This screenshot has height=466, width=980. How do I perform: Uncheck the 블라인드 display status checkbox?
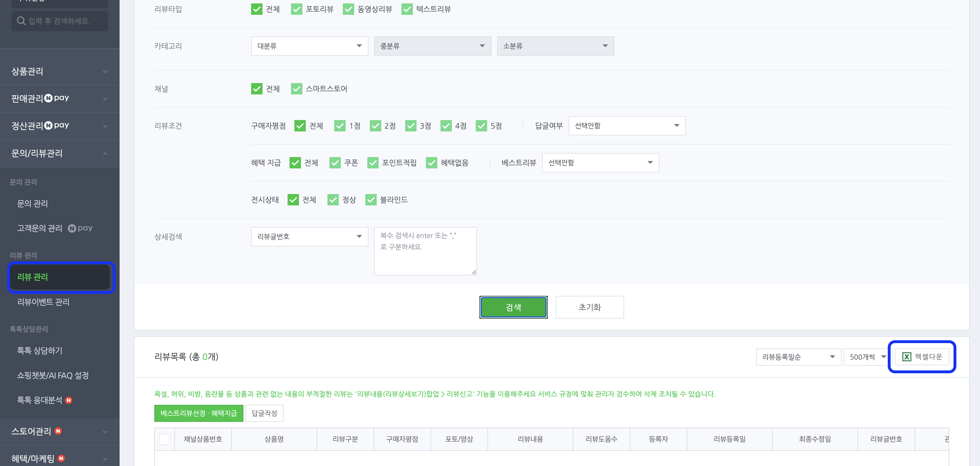371,199
